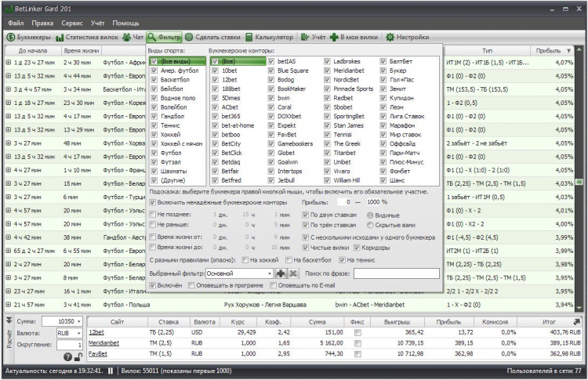Toggle Чистые вилки checkbox
Image resolution: width=588 pixels, height=380 pixels.
pos(305,248)
